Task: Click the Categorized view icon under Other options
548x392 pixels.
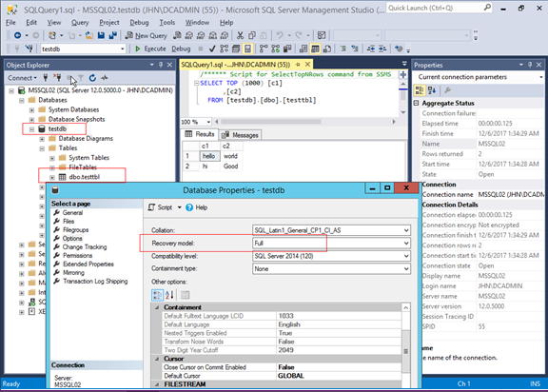Action: pyautogui.click(x=157, y=295)
